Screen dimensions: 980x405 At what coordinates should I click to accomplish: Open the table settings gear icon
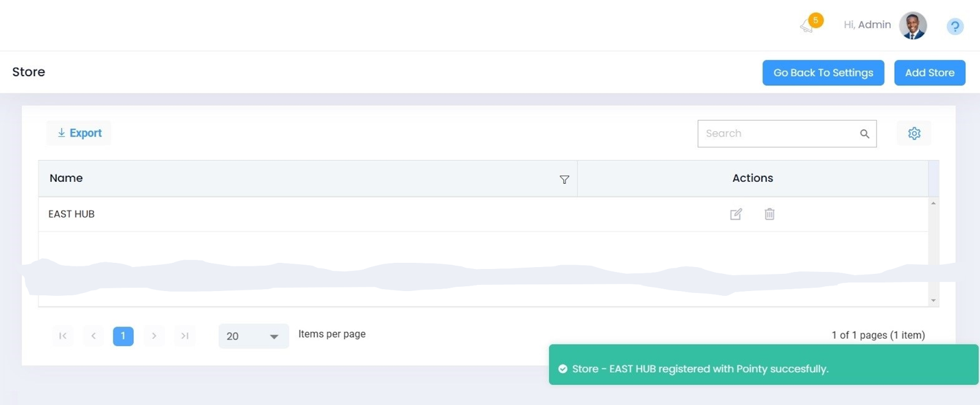(x=914, y=134)
